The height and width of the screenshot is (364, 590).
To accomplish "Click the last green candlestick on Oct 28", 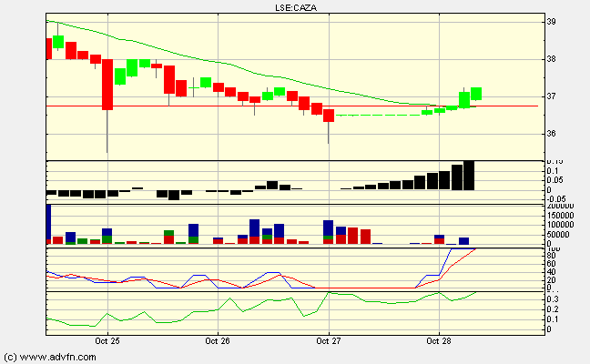I will pyautogui.click(x=476, y=94).
